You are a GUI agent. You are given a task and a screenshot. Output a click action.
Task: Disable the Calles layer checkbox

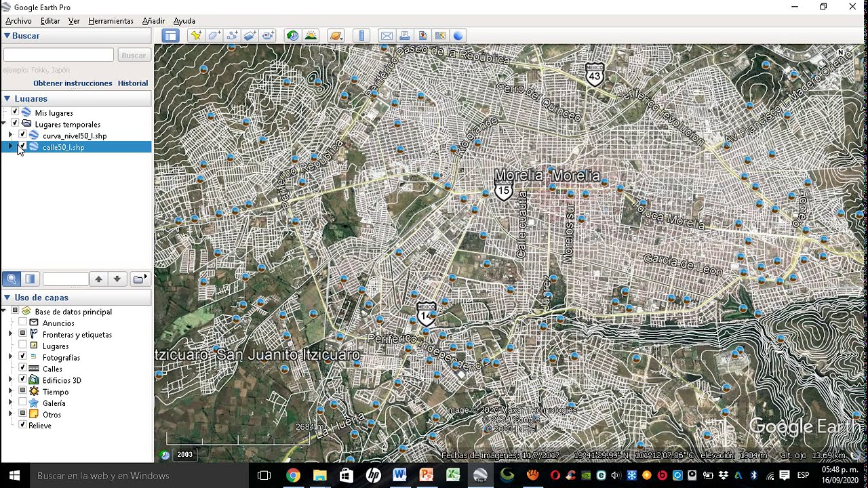point(22,369)
